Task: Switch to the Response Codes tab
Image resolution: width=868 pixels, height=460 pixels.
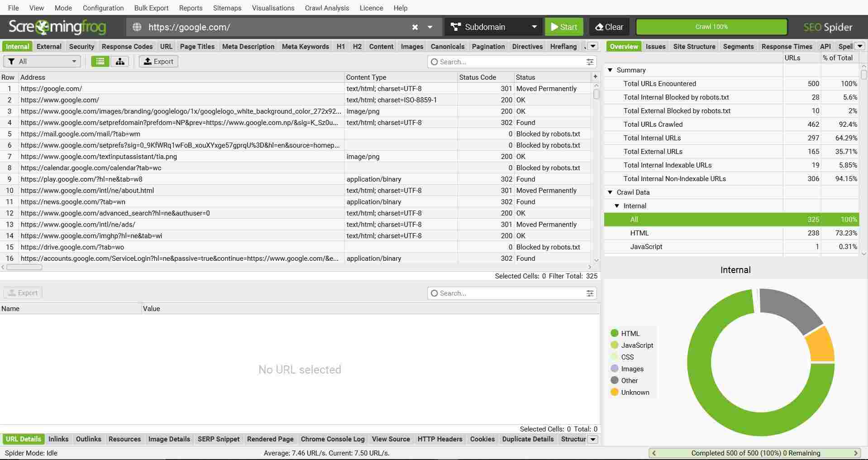Action: (x=127, y=46)
